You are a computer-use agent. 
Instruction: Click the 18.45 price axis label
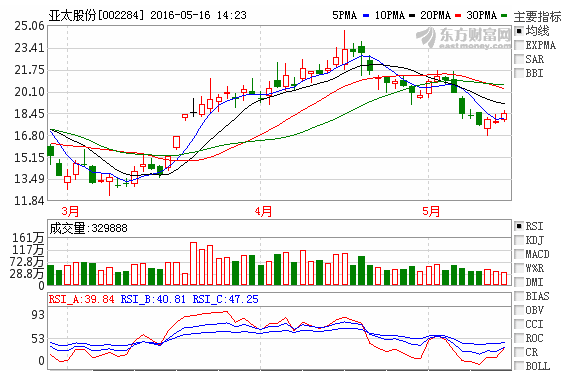tap(29, 114)
